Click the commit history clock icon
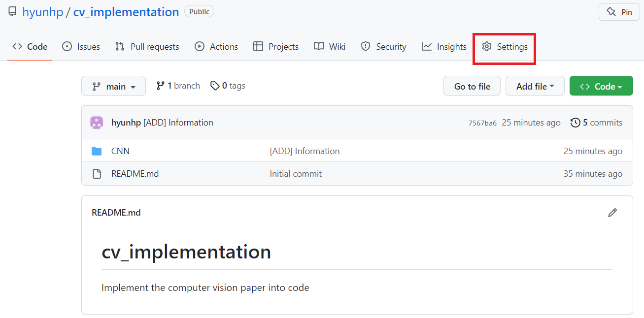 575,123
